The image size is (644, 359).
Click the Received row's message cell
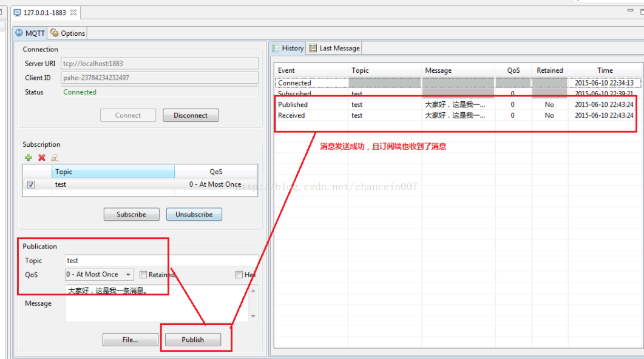(458, 115)
